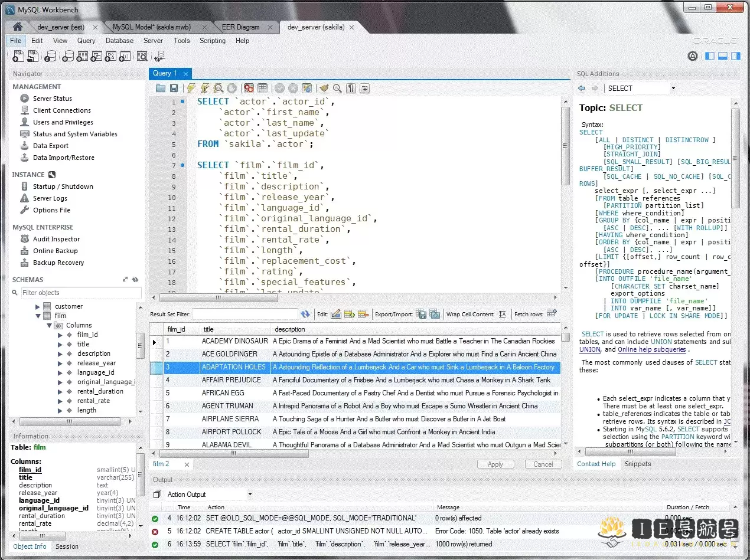Click the Cancel button below the results
This screenshot has height=560, width=750.
click(543, 464)
